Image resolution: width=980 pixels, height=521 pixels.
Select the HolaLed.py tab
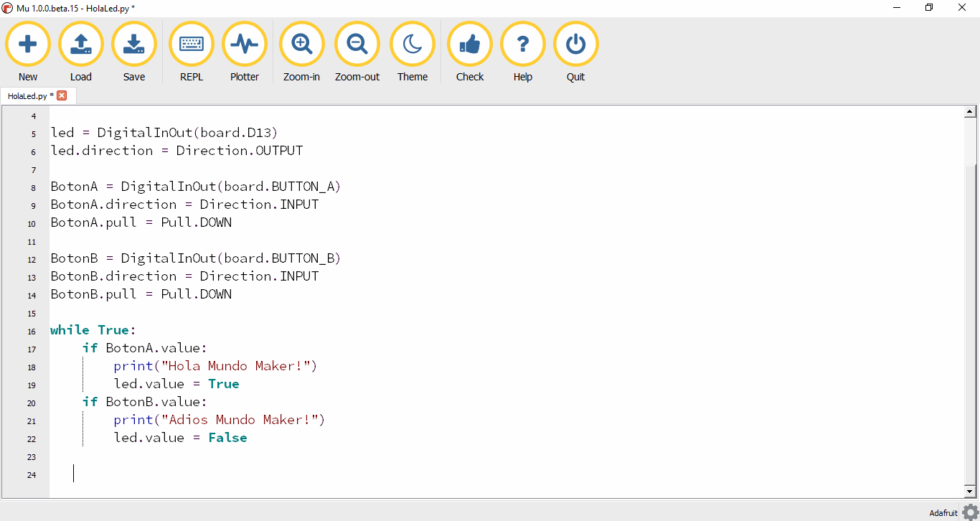pyautogui.click(x=29, y=95)
